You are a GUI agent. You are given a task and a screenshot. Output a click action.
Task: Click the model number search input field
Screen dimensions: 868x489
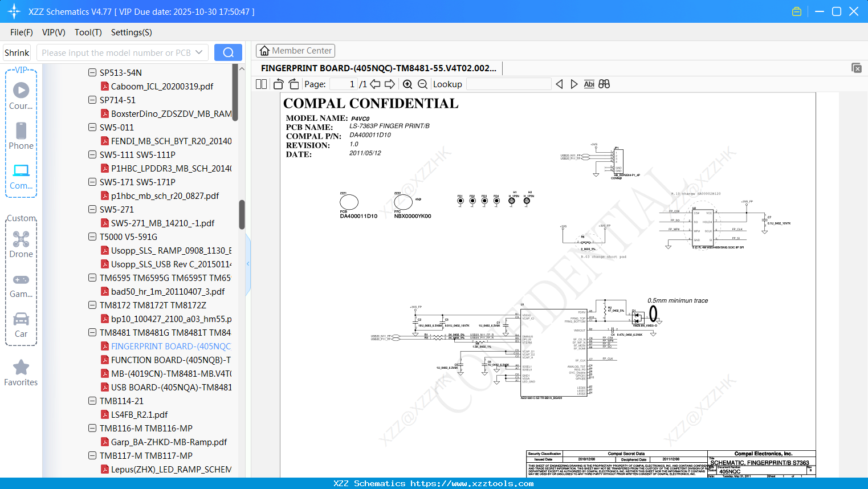click(x=116, y=52)
